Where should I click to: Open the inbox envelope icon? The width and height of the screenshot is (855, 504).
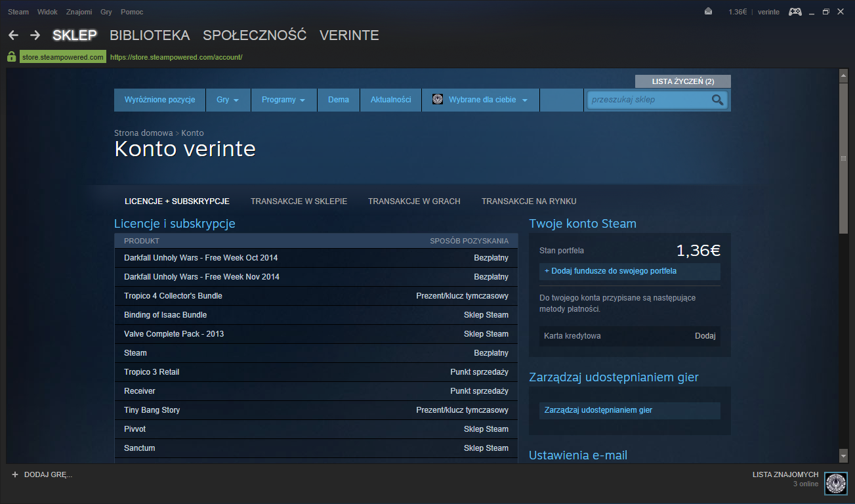point(709,12)
